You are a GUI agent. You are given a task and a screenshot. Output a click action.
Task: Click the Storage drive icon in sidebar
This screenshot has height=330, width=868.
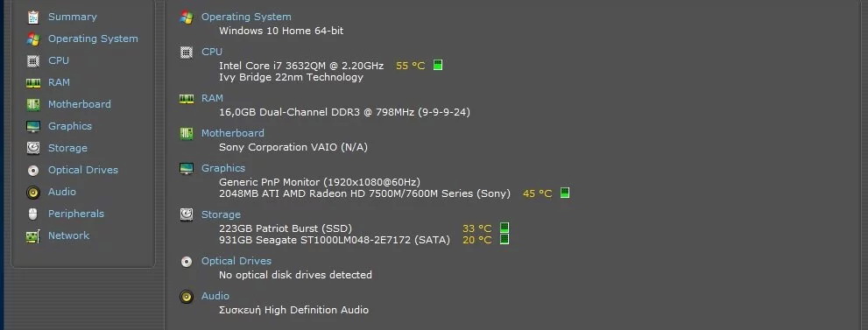[x=33, y=148]
